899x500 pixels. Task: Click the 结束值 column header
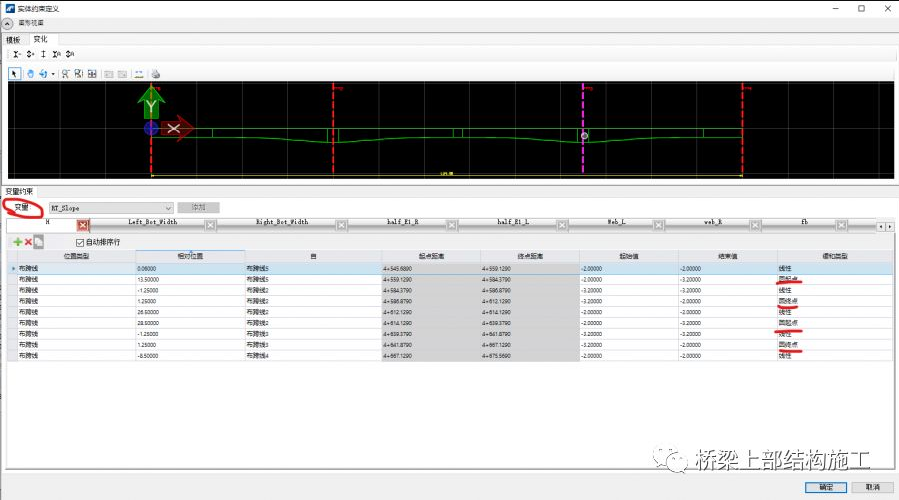[x=728, y=256]
